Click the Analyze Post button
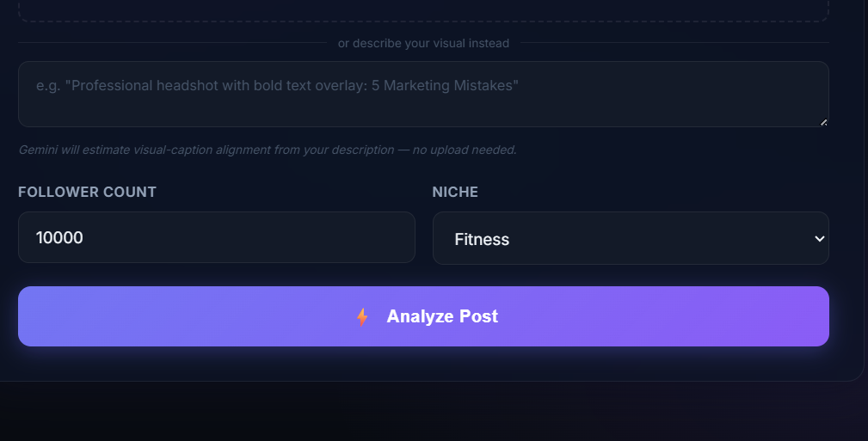Viewport: 868px width, 441px height. (x=423, y=316)
